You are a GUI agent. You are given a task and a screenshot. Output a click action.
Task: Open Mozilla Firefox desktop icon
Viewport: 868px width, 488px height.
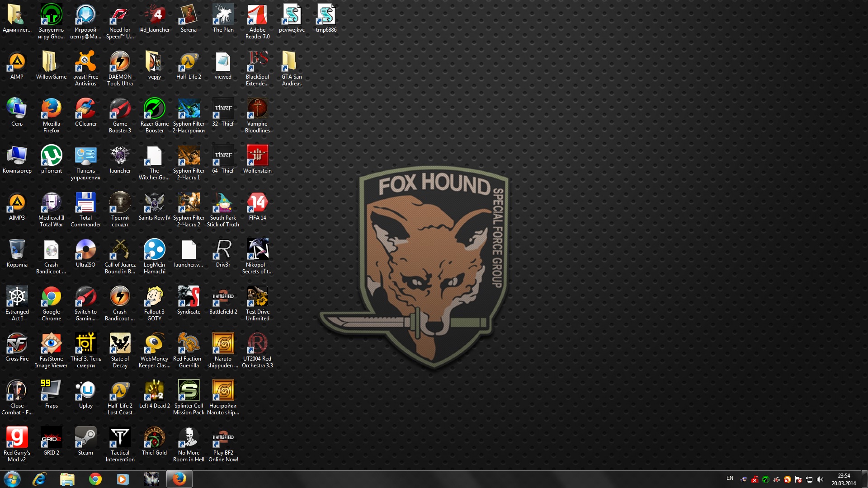(51, 115)
